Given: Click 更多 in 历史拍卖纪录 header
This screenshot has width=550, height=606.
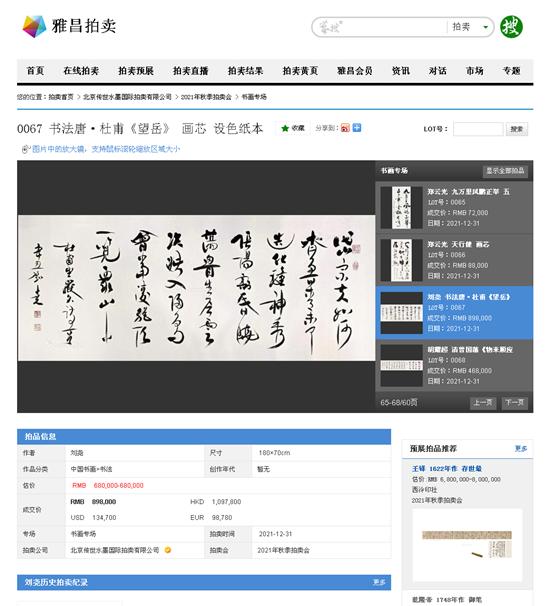Looking at the screenshot, I should coord(379,582).
